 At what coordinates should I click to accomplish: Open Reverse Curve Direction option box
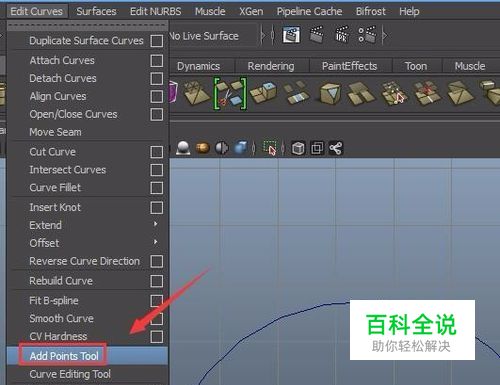coord(157,261)
